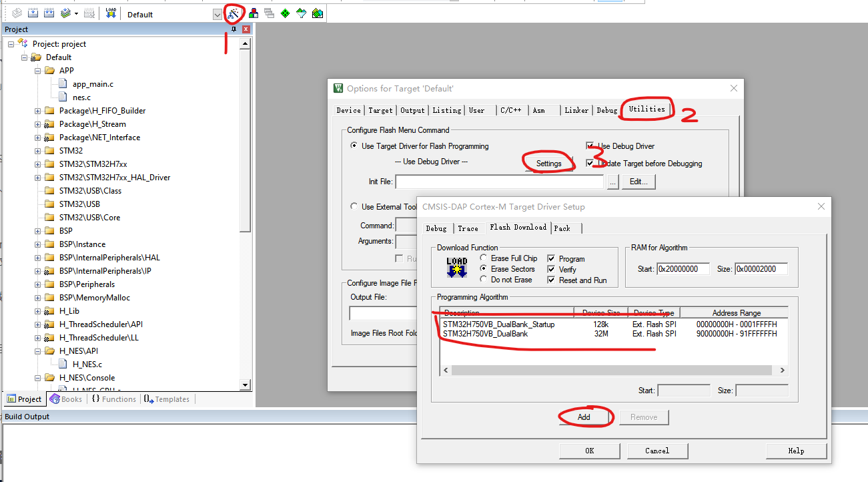Viewport: 868px width, 482px height.
Task: Open the Pack Installer toolbar icon
Action: click(x=318, y=13)
